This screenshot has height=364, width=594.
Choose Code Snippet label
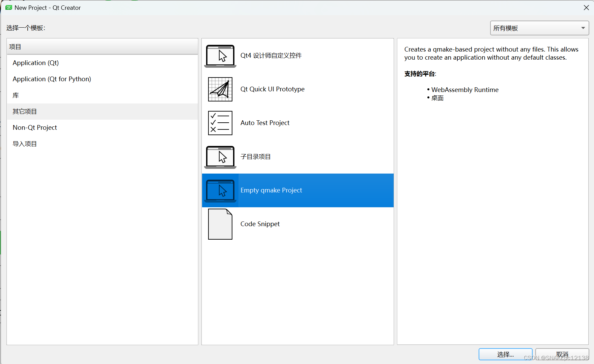point(260,224)
